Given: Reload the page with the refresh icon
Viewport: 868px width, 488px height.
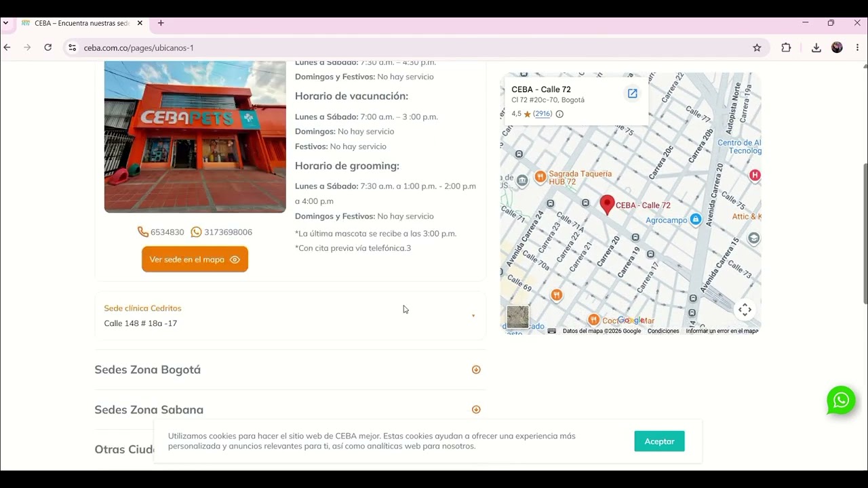Looking at the screenshot, I should point(47,47).
